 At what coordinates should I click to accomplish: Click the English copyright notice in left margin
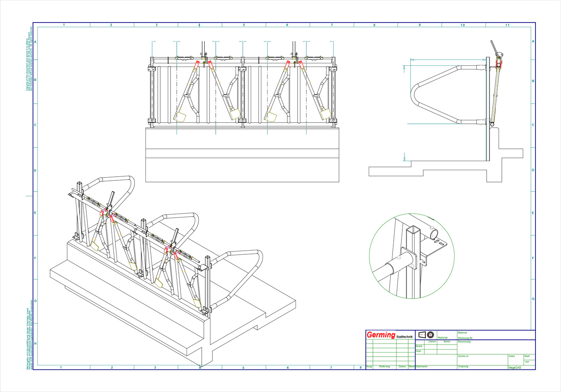[29, 59]
